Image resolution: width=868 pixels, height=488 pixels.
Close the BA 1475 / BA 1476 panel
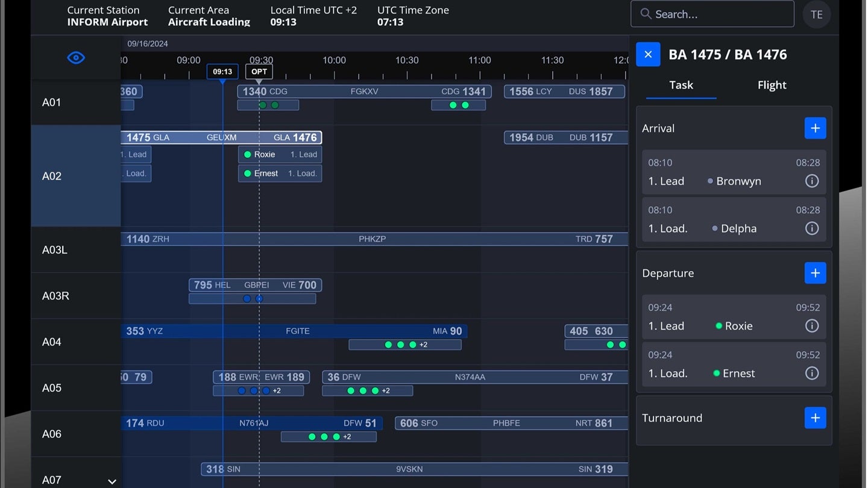click(648, 54)
